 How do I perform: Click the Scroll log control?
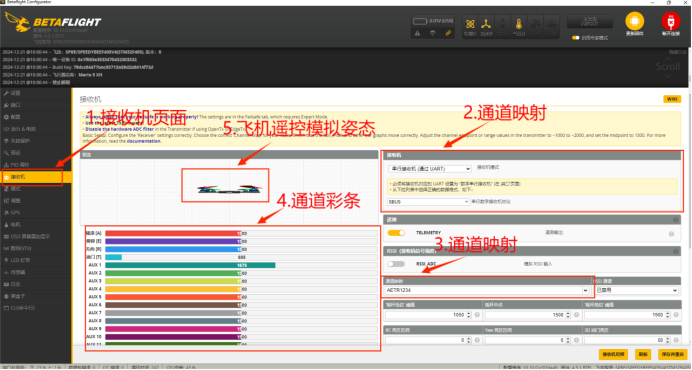(668, 66)
